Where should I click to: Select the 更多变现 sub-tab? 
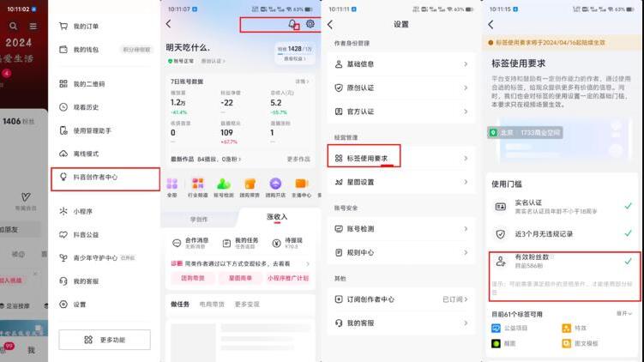click(x=247, y=305)
